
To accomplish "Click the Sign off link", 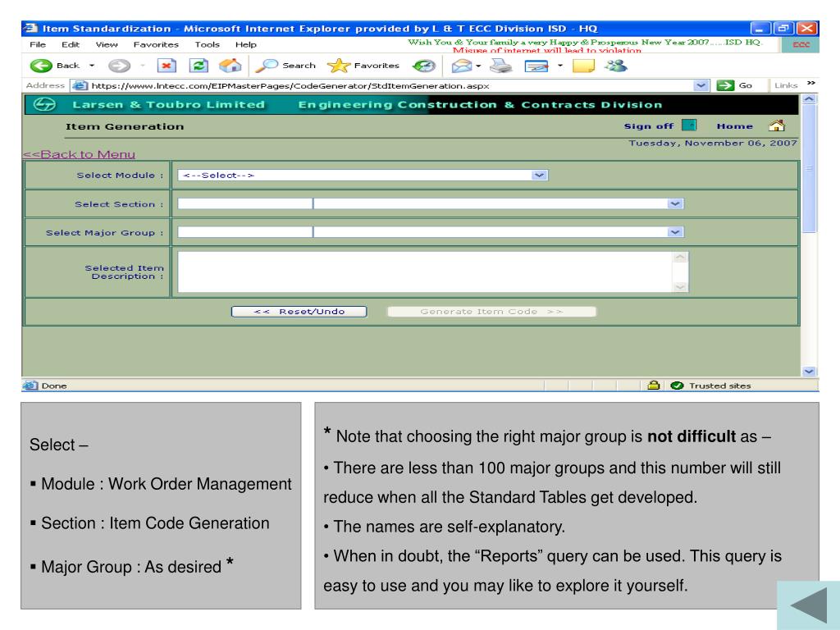I will pyautogui.click(x=649, y=126).
